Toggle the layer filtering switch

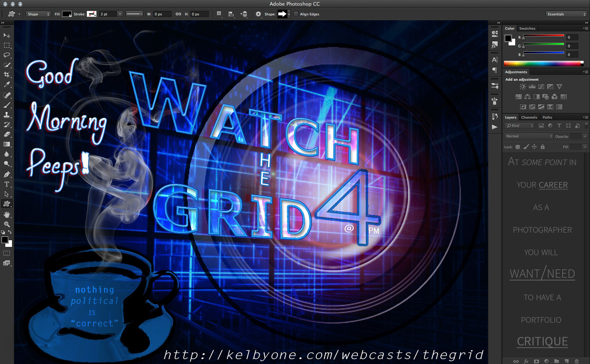pos(586,126)
